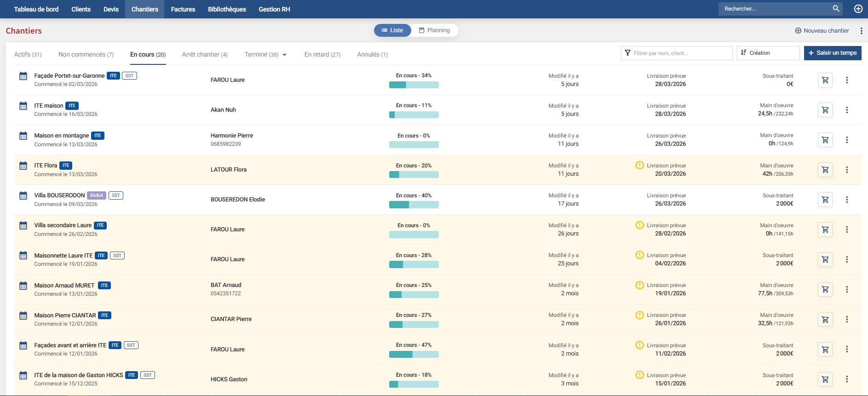Screen dimensions: 868x396
Task: Click the plus circle icon in top-right corner
Action: (858, 9)
